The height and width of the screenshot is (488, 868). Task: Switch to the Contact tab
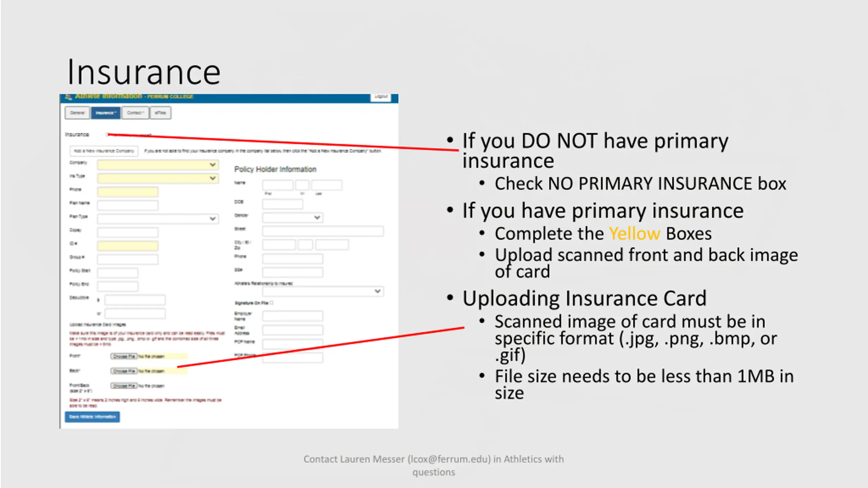pyautogui.click(x=135, y=113)
